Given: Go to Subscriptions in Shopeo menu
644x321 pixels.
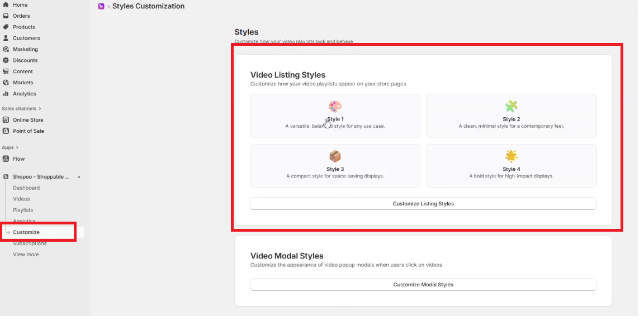Looking at the screenshot, I should click(x=30, y=243).
